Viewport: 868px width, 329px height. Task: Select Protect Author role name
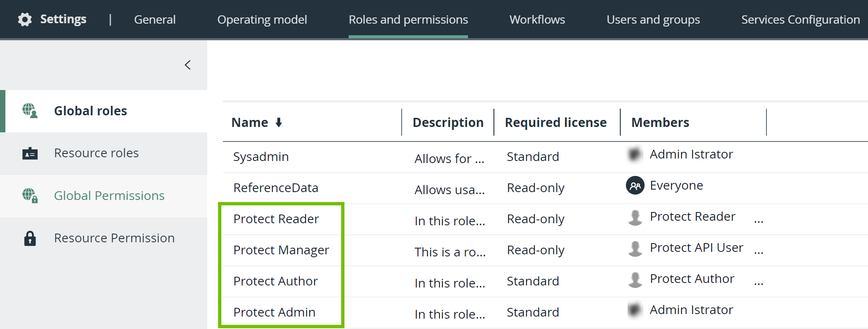click(275, 281)
